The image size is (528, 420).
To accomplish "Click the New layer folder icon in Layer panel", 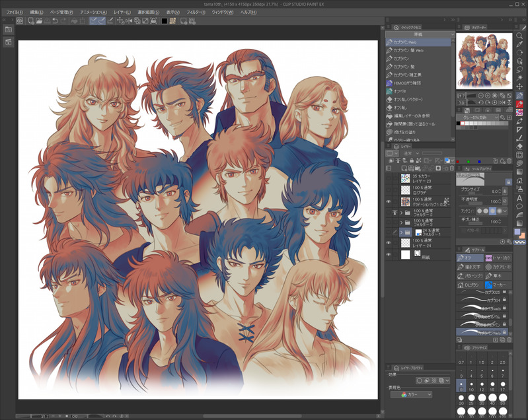I will [418, 168].
